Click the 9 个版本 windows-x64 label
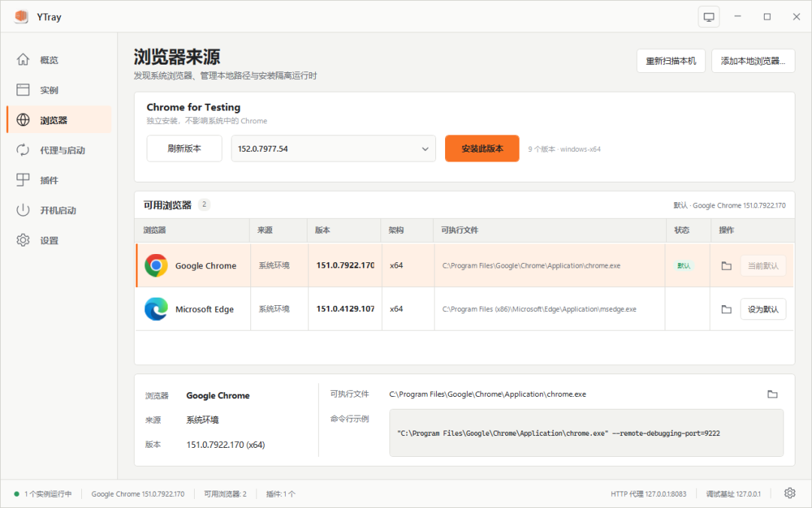This screenshot has width=812, height=508. (565, 149)
